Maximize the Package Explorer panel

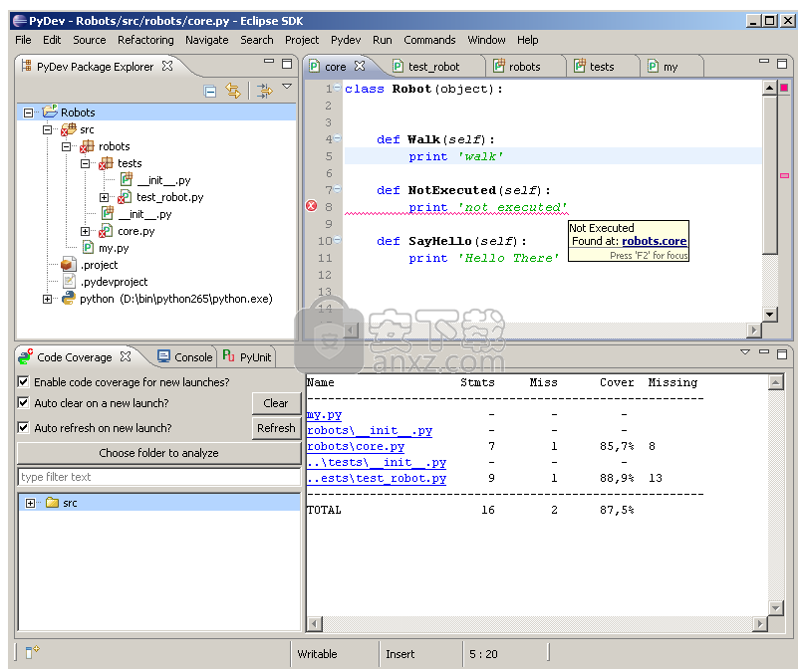tap(287, 64)
